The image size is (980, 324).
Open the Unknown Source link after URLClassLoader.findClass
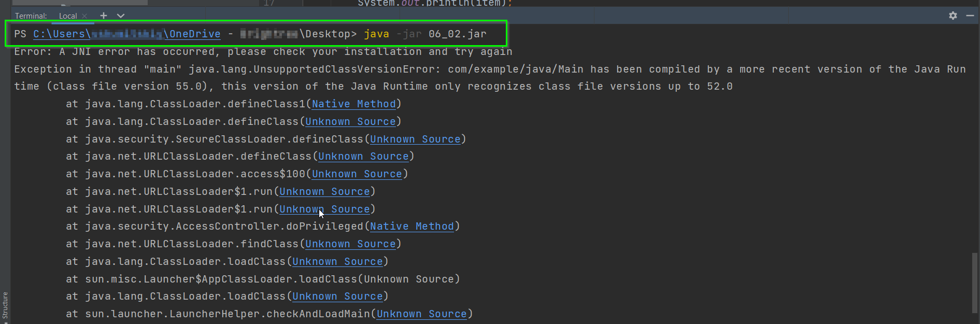tap(350, 244)
